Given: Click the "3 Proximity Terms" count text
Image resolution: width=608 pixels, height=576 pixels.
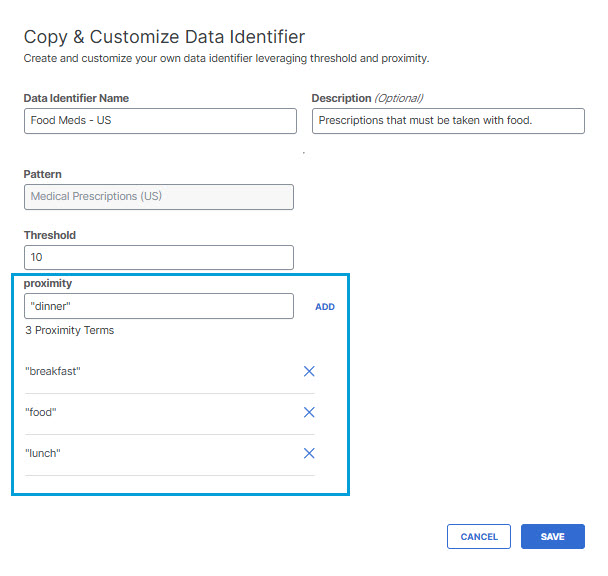Looking at the screenshot, I should click(x=70, y=330).
